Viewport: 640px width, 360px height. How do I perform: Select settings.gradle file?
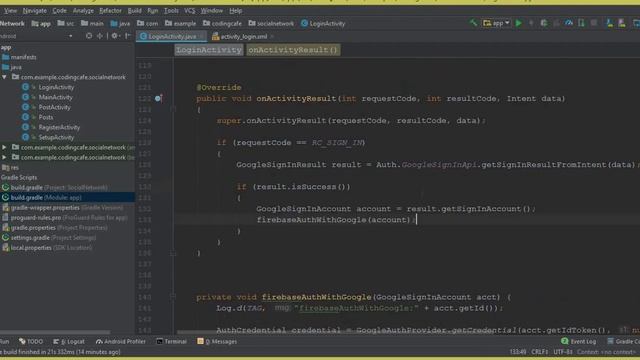49,238
